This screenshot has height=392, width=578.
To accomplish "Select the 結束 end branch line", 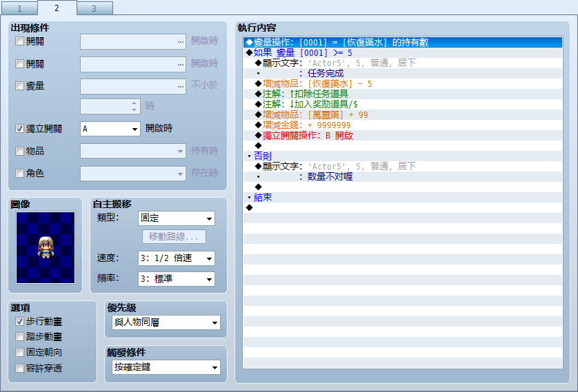I will (403, 197).
